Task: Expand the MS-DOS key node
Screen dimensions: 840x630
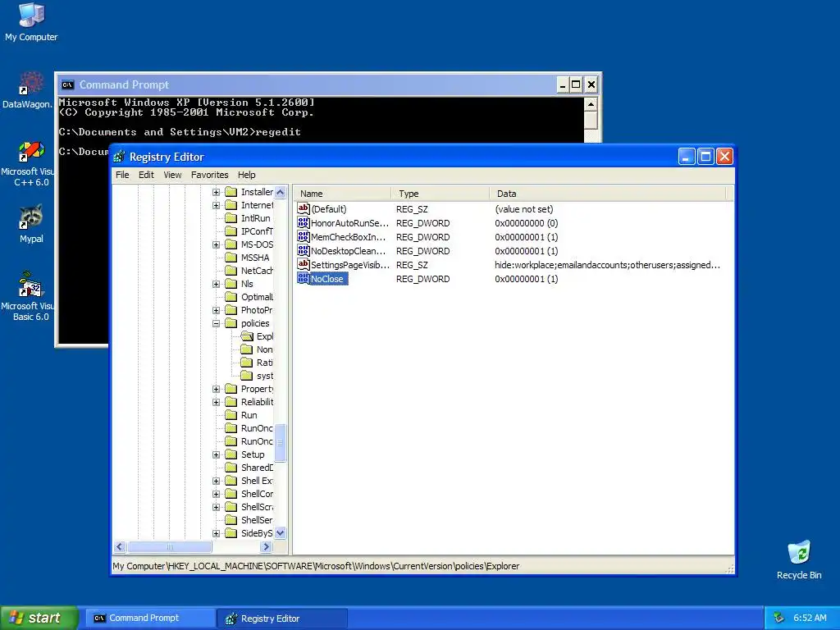Action: point(216,244)
